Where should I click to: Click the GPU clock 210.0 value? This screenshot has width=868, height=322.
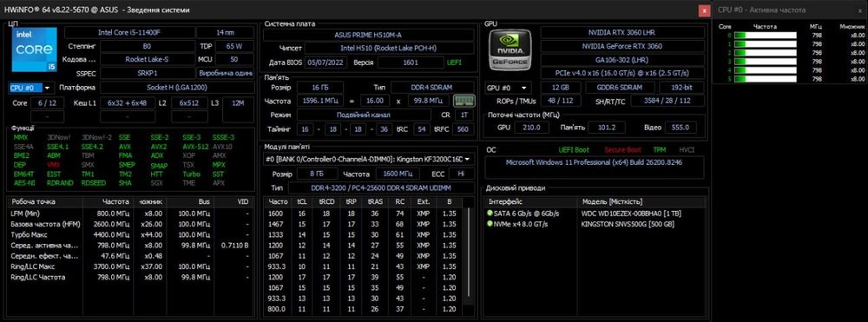coord(531,128)
